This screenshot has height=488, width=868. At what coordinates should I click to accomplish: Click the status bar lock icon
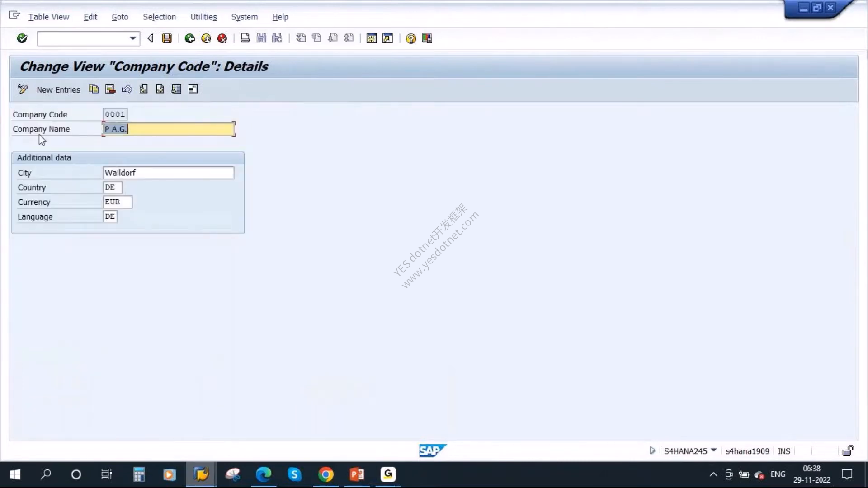click(x=848, y=450)
